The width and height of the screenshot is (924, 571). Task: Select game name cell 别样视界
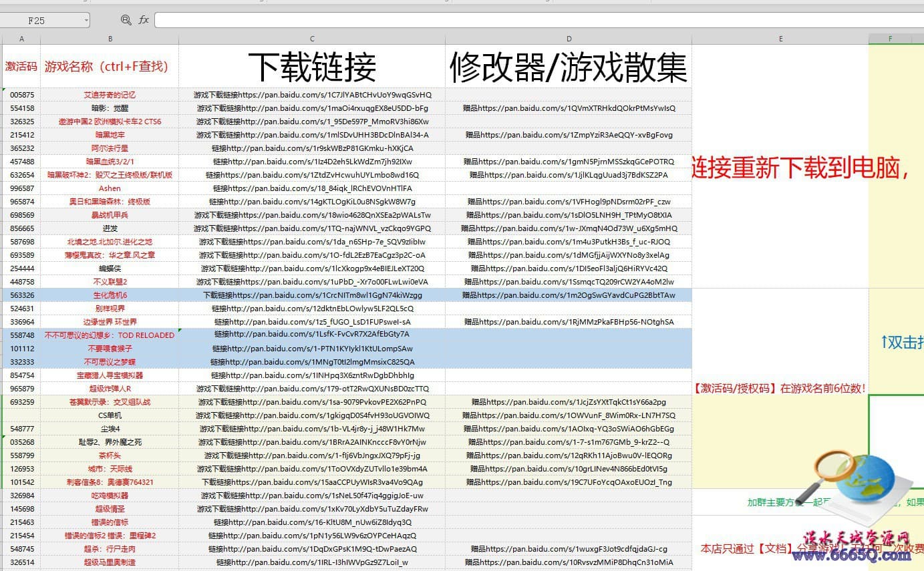coord(110,309)
